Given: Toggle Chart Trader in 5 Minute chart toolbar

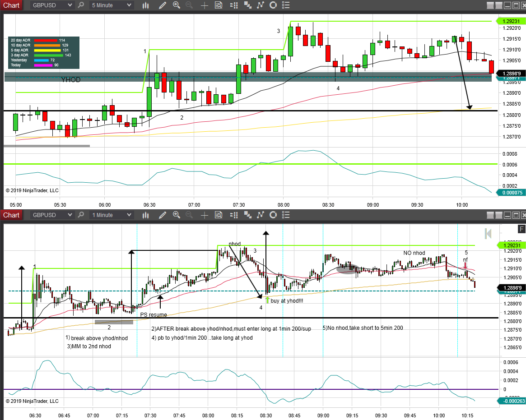Looking at the screenshot, I should (234, 5).
